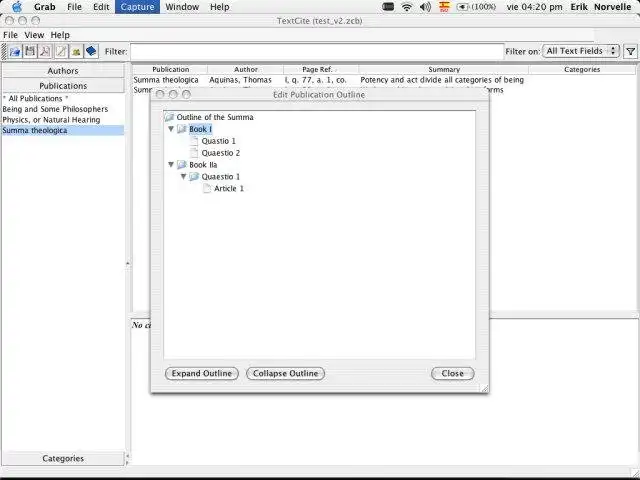Select the Outline of the Summa root label
This screenshot has width=640, height=480.
215,118
